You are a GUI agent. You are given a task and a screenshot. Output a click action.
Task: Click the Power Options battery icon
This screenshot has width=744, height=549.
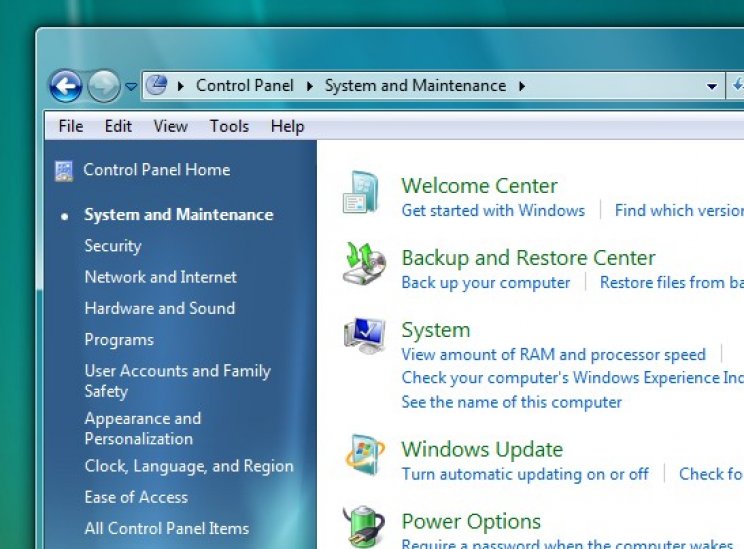[363, 526]
